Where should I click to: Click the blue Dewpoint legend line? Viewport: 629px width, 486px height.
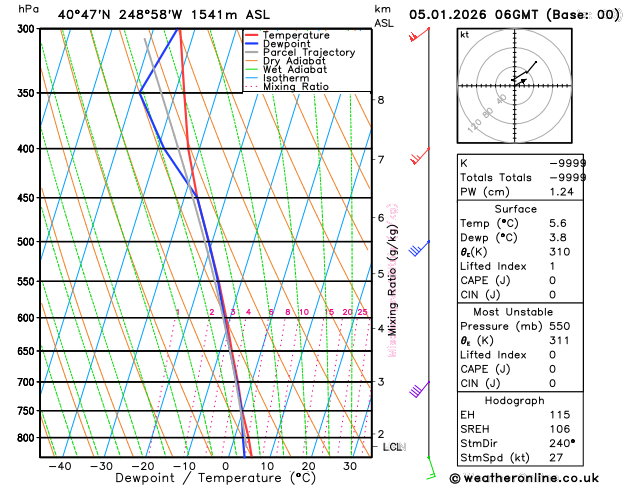pos(252,44)
